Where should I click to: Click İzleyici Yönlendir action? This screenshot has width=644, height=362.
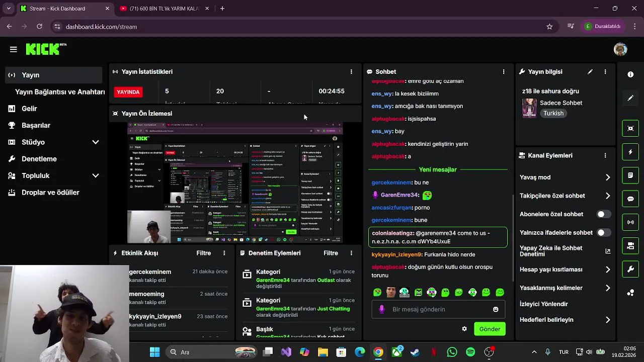click(x=543, y=304)
